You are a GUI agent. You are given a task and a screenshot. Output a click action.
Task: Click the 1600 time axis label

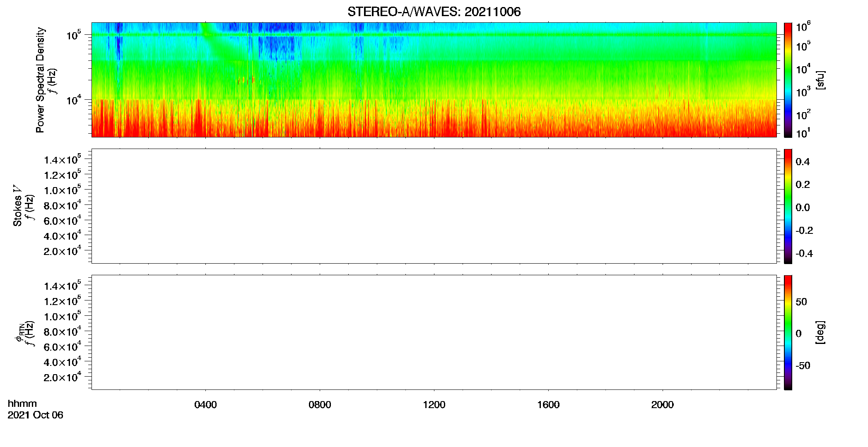point(548,405)
